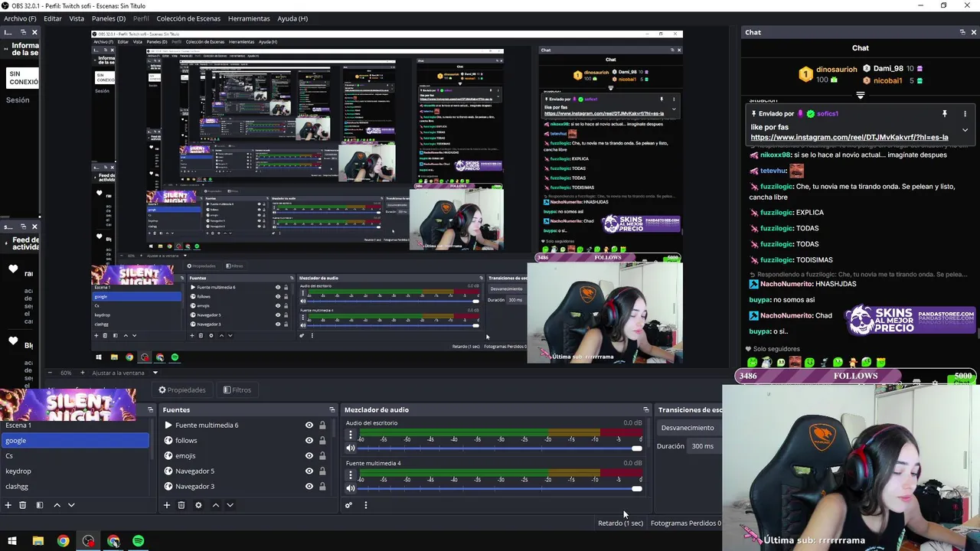Open source properties gear in Fuentes panel
The image size is (980, 551).
tap(198, 505)
